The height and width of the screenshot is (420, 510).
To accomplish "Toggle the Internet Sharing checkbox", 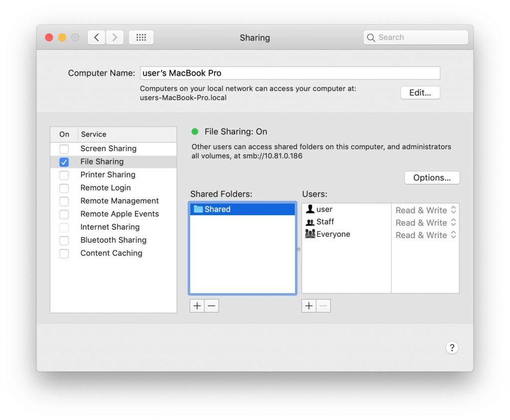I will coord(64,227).
